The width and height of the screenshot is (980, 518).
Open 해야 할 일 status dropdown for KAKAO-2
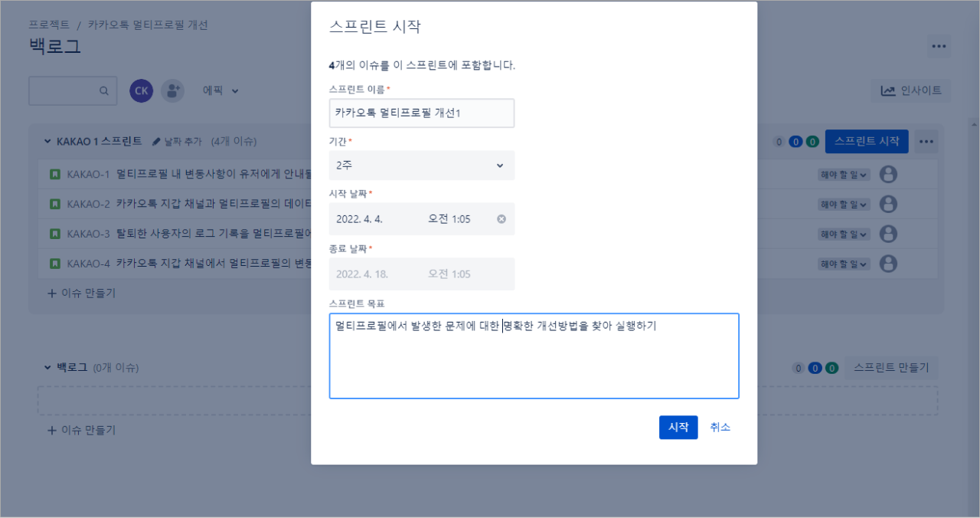[x=844, y=205]
